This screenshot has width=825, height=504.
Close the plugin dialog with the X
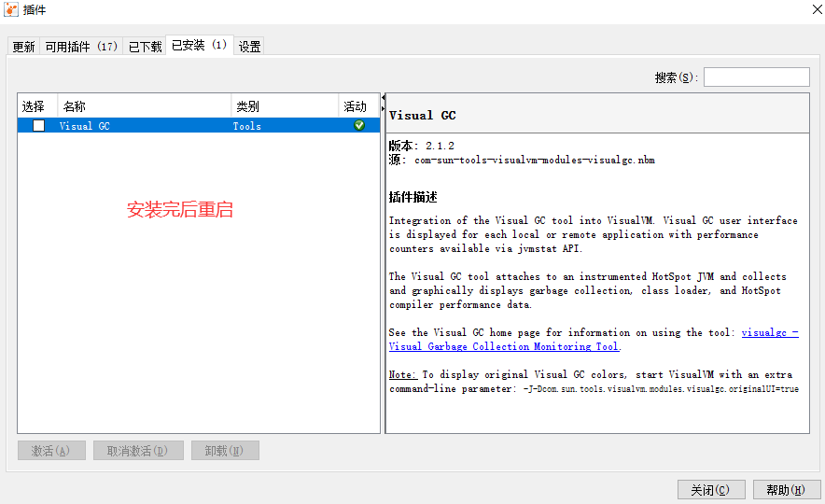[817, 9]
